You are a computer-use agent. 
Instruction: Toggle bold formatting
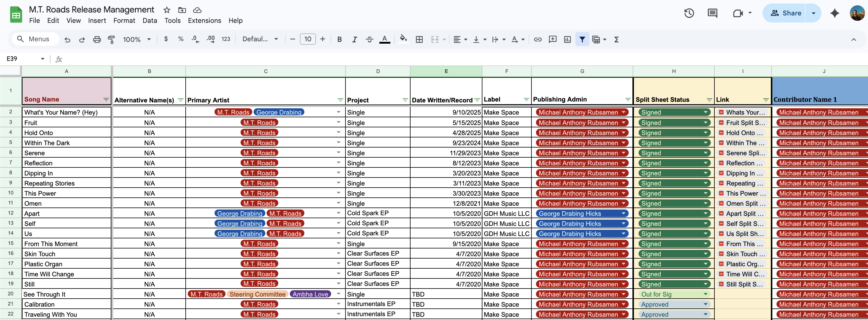point(339,39)
